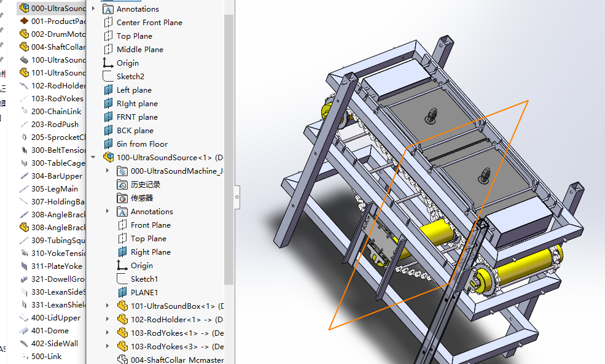Open 311-PlateYoke in the file list
The width and height of the screenshot is (605, 364).
click(x=57, y=266)
